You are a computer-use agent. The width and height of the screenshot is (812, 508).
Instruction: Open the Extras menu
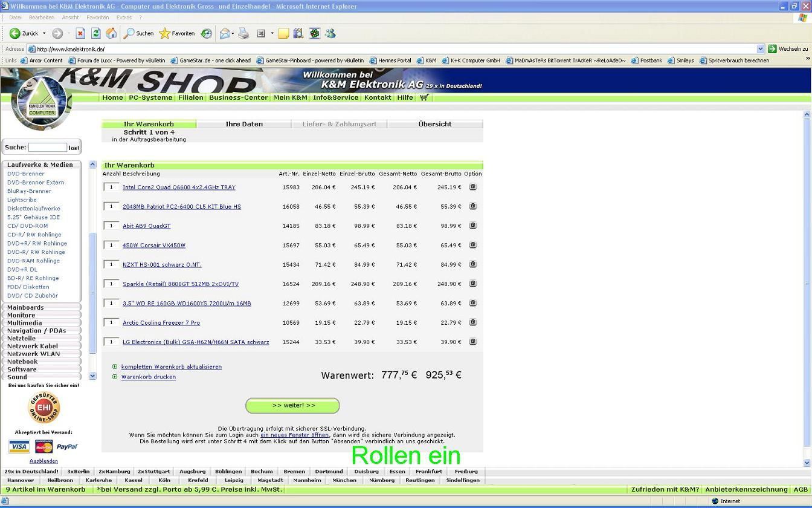[124, 18]
